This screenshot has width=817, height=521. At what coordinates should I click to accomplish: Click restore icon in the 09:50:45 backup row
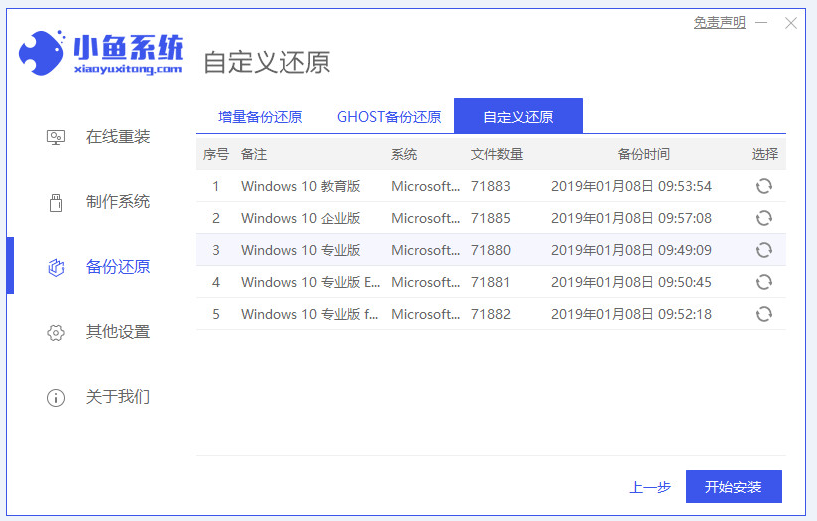pyautogui.click(x=763, y=282)
